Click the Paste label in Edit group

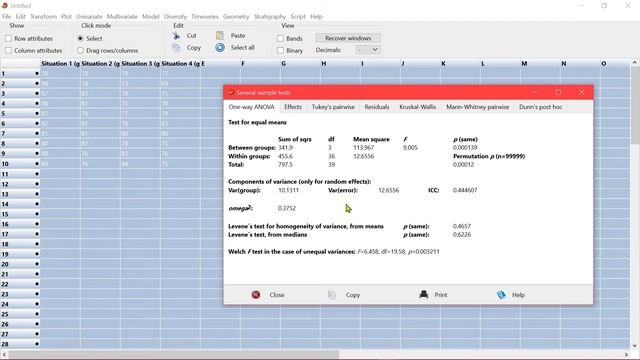tap(238, 36)
